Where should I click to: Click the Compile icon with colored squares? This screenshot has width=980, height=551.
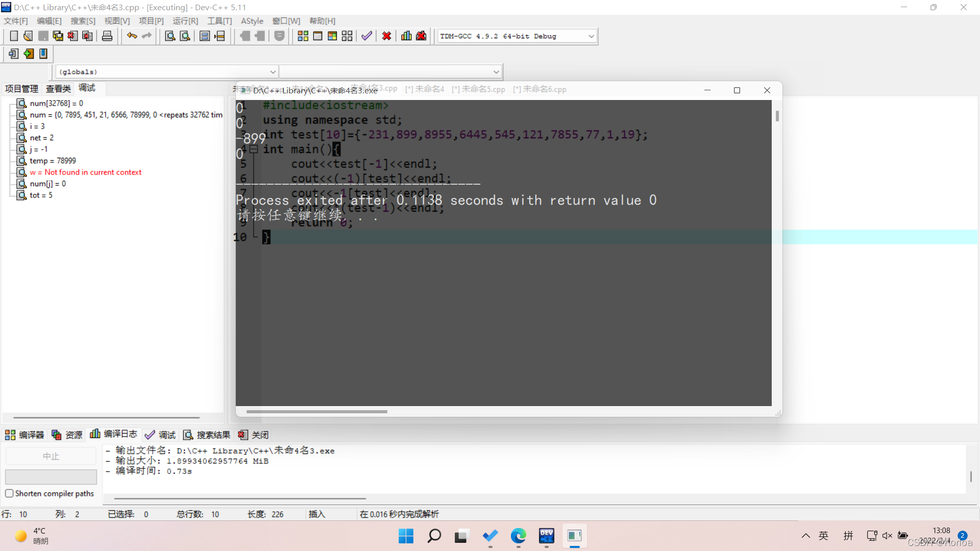303,36
